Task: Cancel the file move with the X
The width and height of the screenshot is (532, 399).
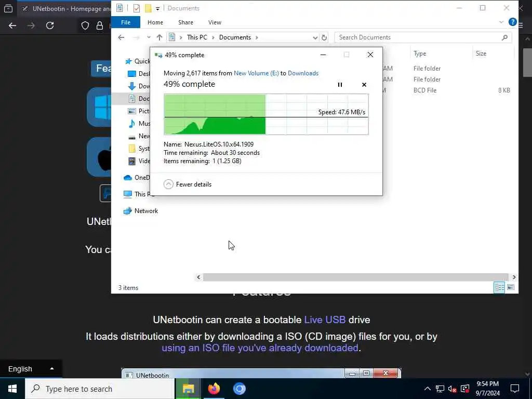Action: tap(364, 85)
